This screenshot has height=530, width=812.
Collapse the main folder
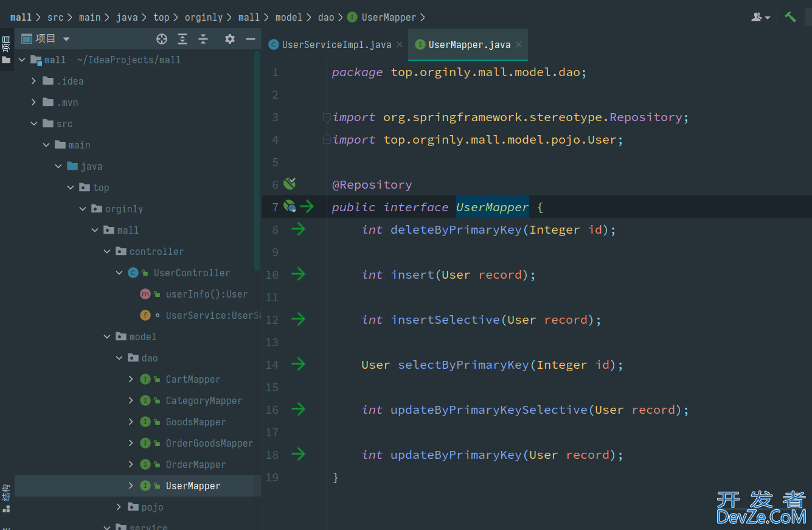(x=46, y=145)
